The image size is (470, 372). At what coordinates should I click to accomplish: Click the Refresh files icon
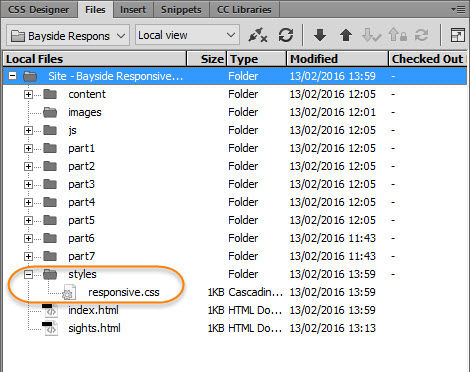286,35
